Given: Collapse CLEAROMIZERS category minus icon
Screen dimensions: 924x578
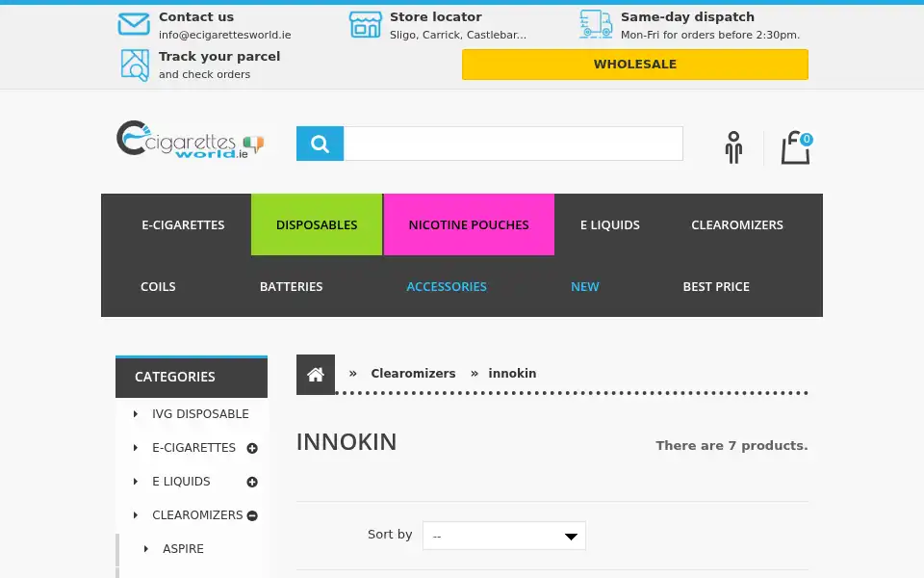Looking at the screenshot, I should 252,515.
